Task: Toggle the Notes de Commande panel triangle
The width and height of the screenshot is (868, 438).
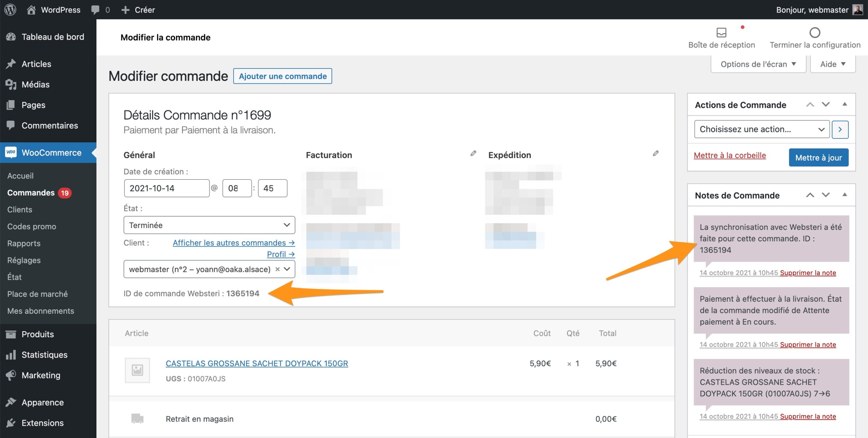Action: (845, 195)
